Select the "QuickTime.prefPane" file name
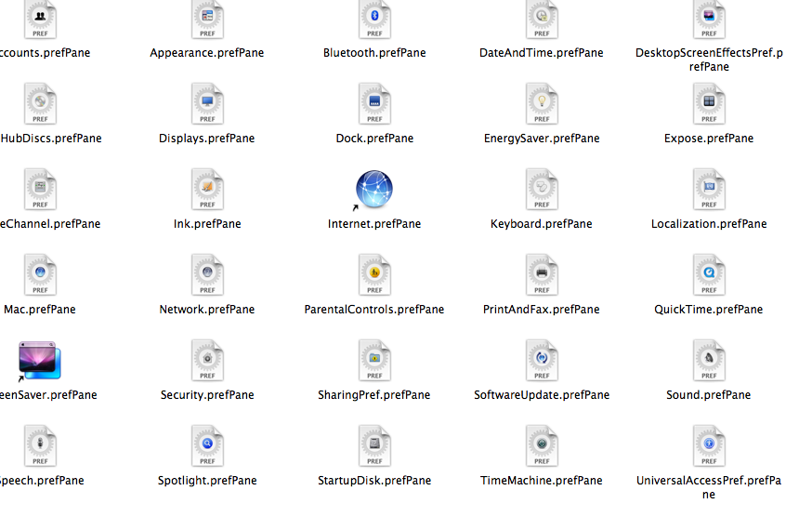Image resolution: width=812 pixels, height=530 pixels. [709, 310]
